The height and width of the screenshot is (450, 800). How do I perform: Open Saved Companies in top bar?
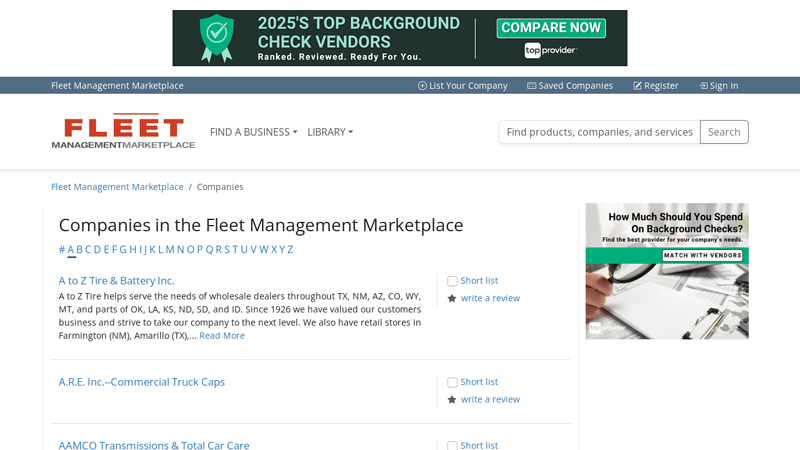570,86
